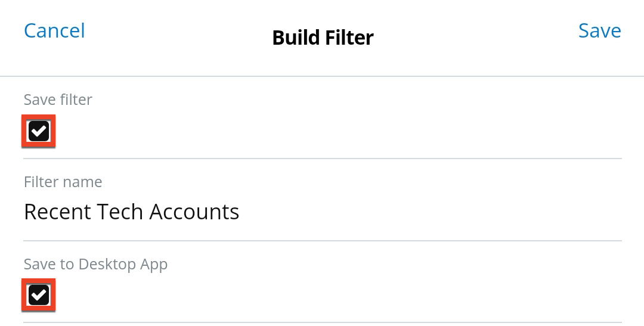The height and width of the screenshot is (326, 644).
Task: Select the Build Filter title
Action: tap(323, 38)
